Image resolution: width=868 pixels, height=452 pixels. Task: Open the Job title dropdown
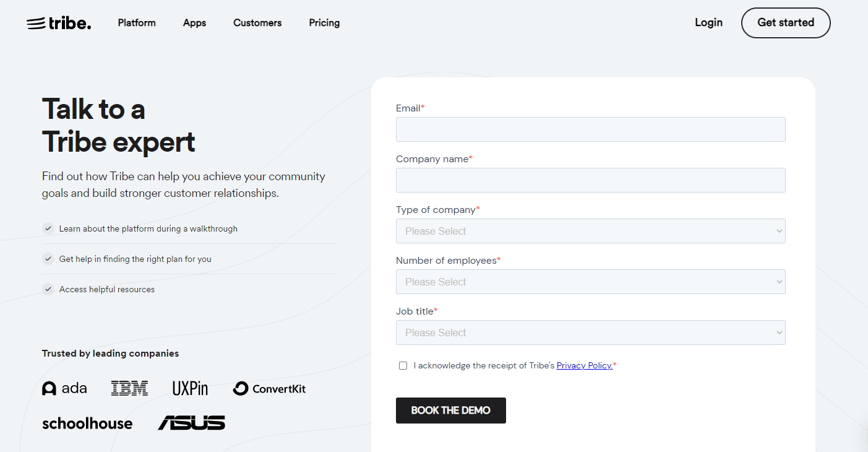(x=591, y=332)
